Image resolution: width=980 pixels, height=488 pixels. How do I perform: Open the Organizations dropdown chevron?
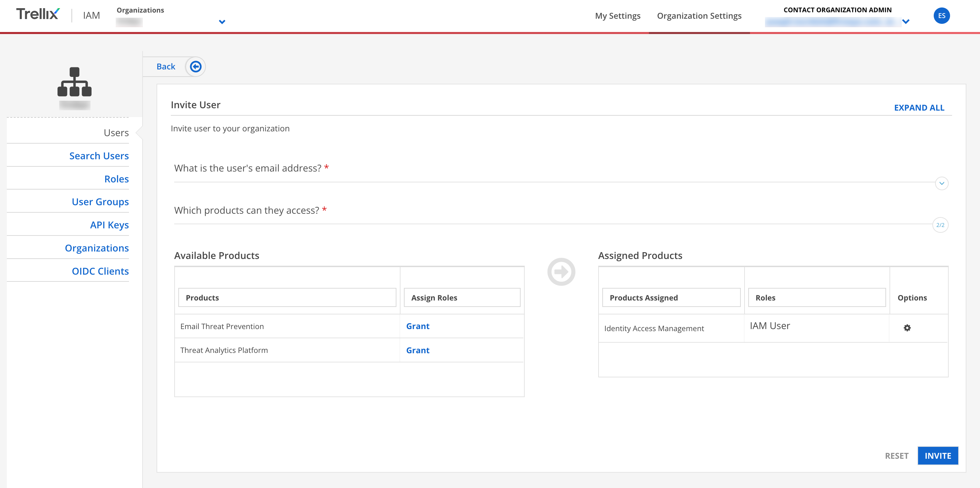click(222, 22)
